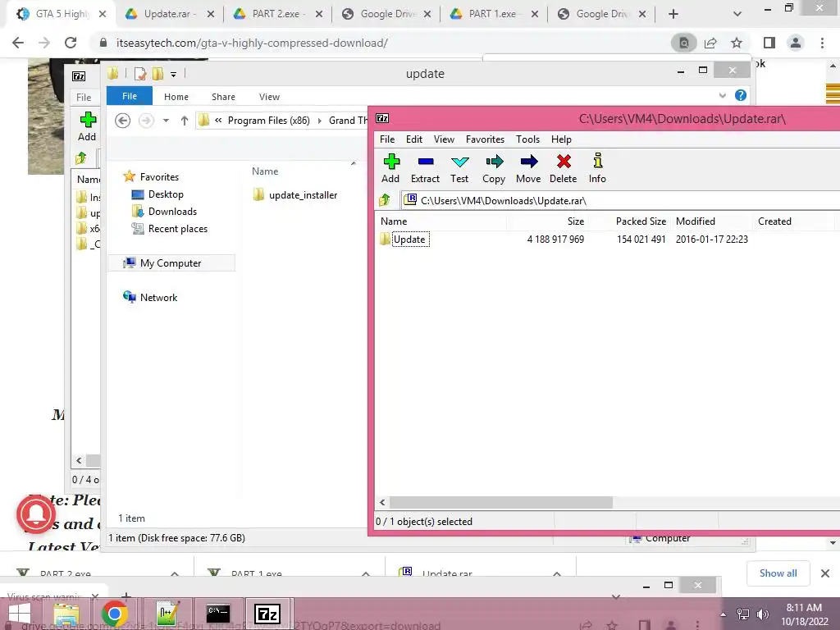Click the Move icon in 7-Zip toolbar

529,162
